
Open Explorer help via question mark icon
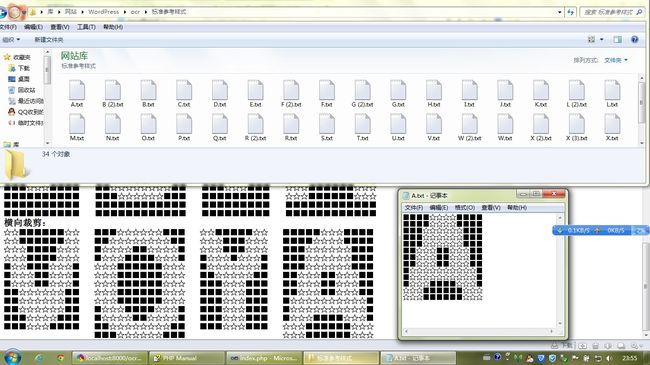tap(634, 39)
